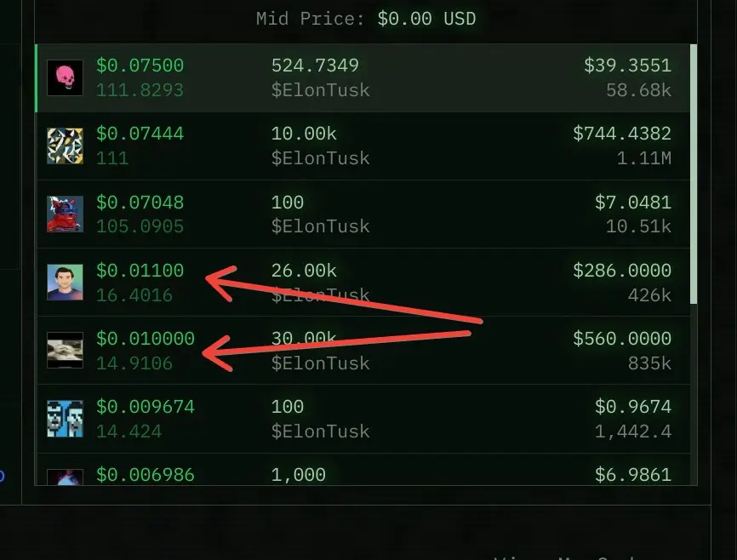737x560 pixels.
Task: Select the 26.00k order marked by an arrow
Action: pyautogui.click(x=366, y=282)
